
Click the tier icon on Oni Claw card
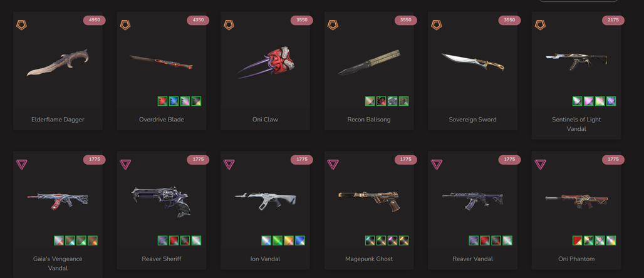point(229,25)
